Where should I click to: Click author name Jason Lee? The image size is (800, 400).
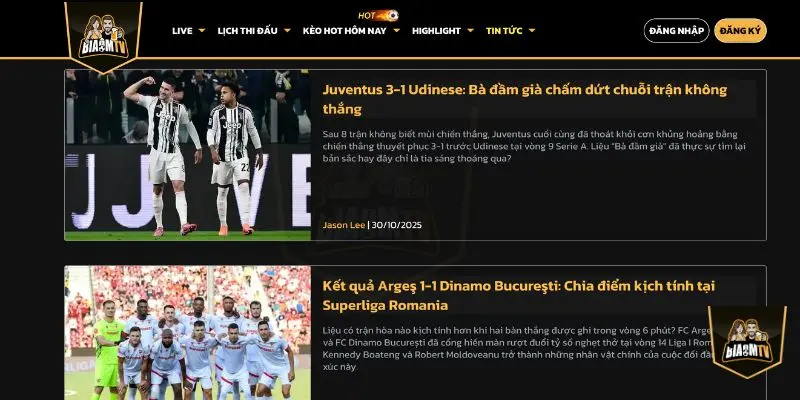(344, 225)
